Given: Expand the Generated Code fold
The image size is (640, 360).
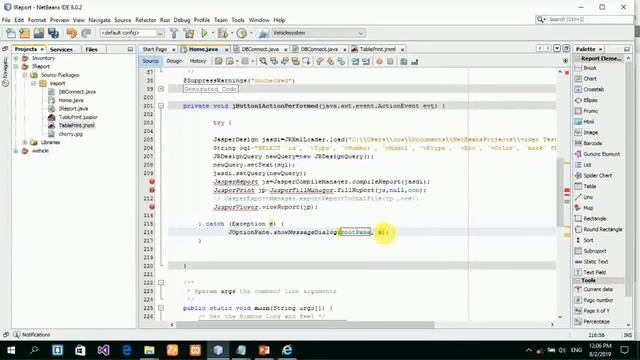Looking at the screenshot, I should coord(161,89).
